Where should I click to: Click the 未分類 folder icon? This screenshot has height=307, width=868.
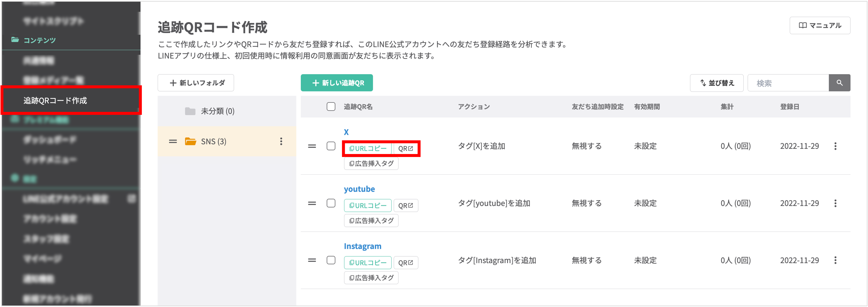point(191,111)
